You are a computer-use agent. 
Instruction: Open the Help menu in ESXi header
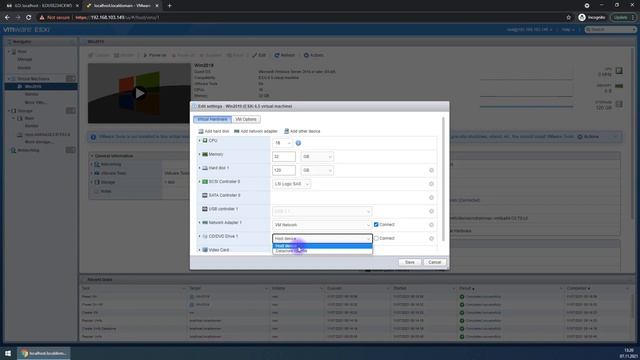[x=567, y=30]
